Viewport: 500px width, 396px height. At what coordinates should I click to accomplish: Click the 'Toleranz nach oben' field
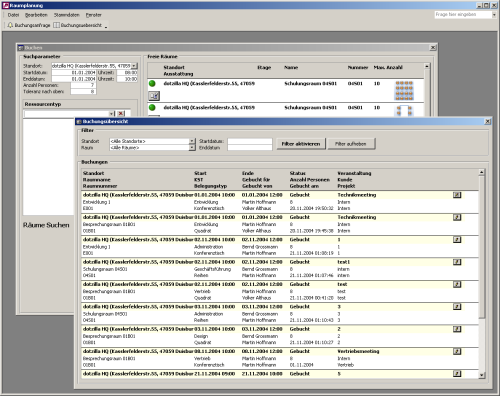83,91
